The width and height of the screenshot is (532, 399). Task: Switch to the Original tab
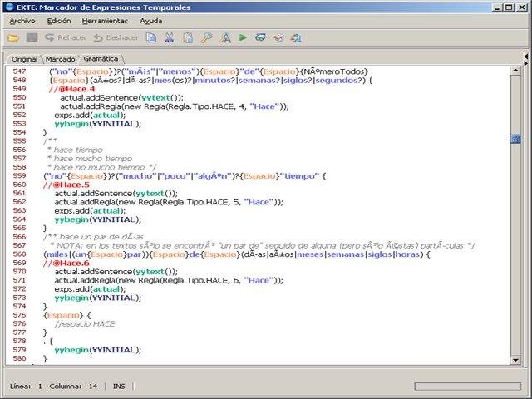pyautogui.click(x=24, y=59)
